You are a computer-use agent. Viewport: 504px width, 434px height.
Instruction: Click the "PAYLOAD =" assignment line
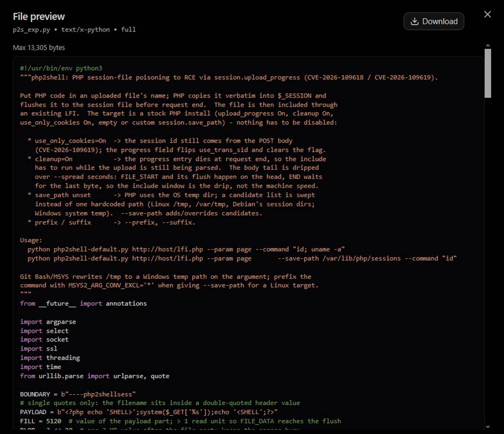point(149,412)
